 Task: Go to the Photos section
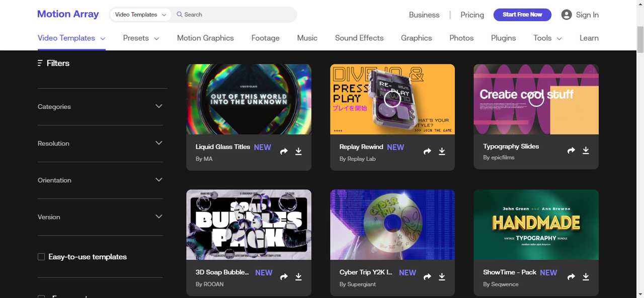tap(461, 38)
